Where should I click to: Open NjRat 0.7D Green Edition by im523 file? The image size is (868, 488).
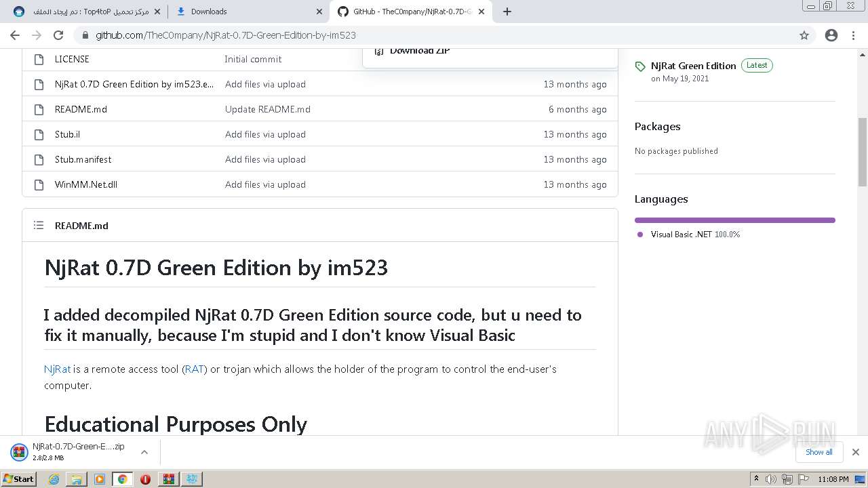coord(134,84)
